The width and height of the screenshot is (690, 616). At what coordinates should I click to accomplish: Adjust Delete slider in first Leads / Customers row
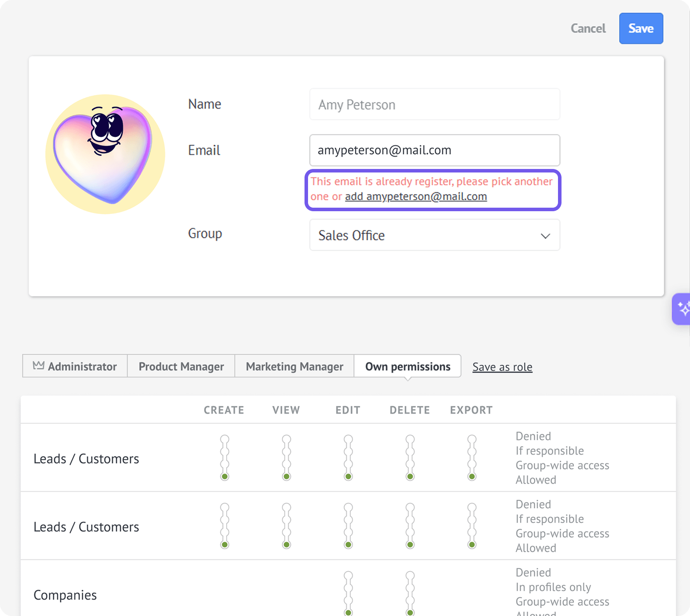pos(410,458)
